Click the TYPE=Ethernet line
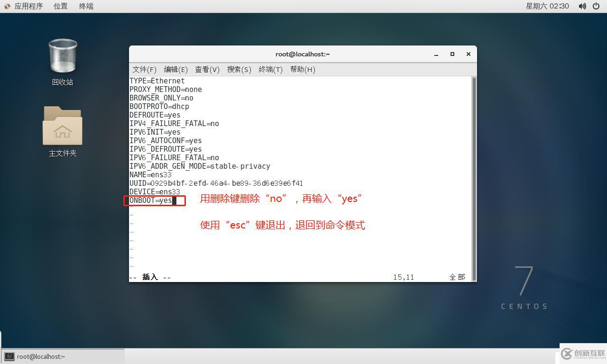Viewport: 607px width, 364px height. click(157, 81)
